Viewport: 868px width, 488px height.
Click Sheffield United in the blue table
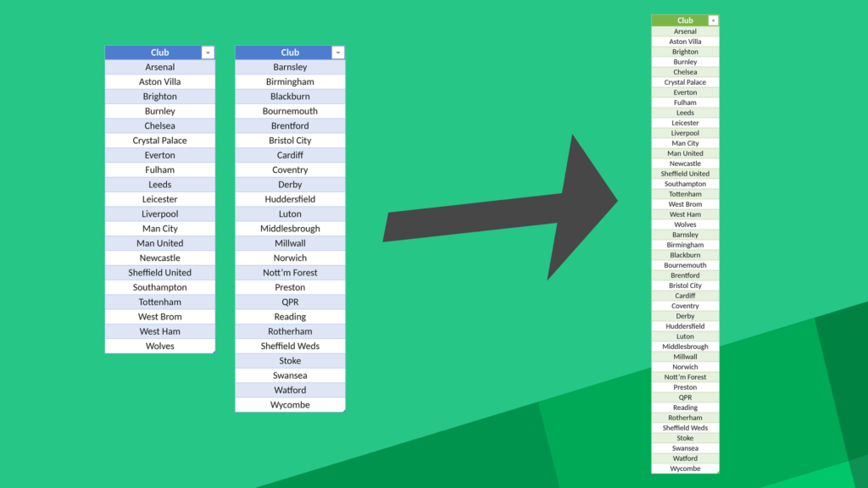[x=160, y=273]
